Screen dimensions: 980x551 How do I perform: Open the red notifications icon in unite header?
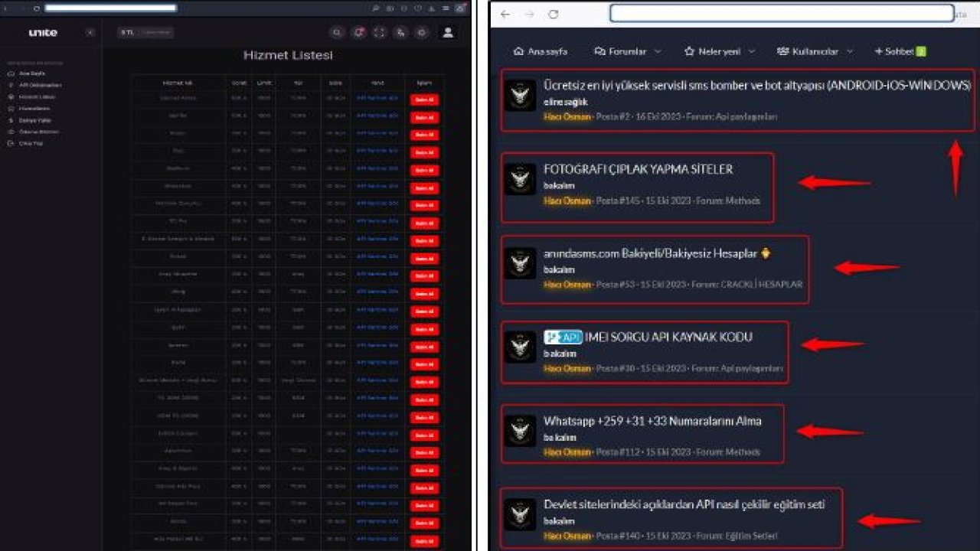pyautogui.click(x=358, y=33)
